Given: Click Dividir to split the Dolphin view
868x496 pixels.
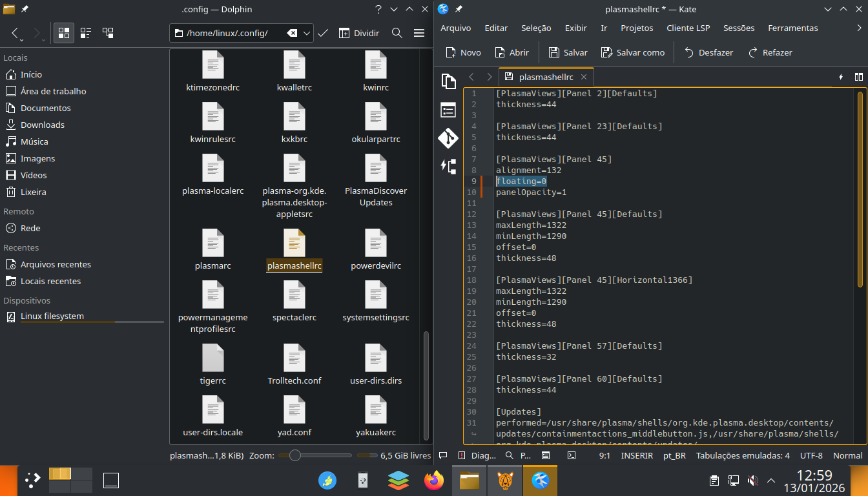Looking at the screenshot, I should (x=359, y=33).
